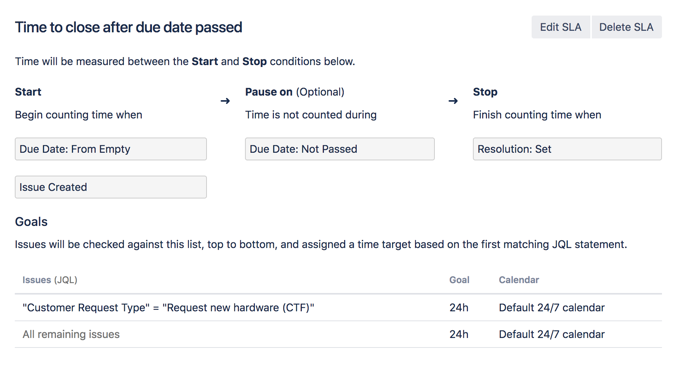The width and height of the screenshot is (675, 370).
Task: Click the Pause on (Optional) heading
Action: [295, 92]
